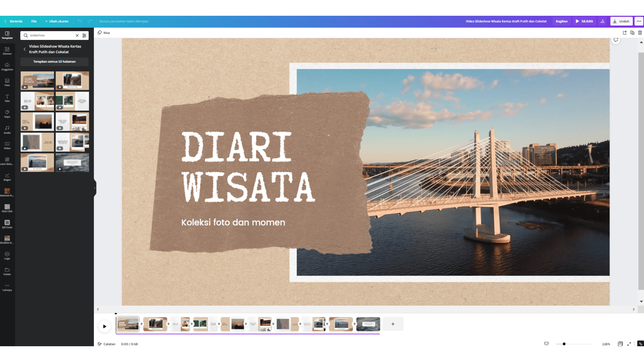Enter fullscreen presentation mode

[x=629, y=344]
